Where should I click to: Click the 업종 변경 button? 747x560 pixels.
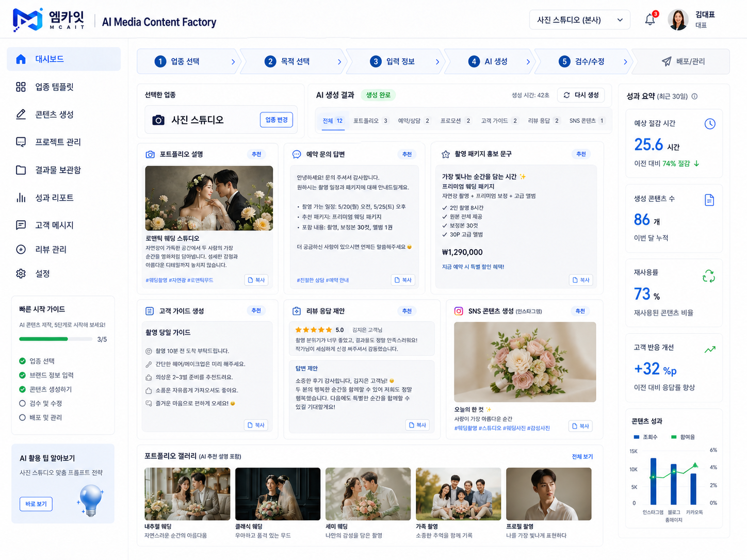tap(277, 120)
